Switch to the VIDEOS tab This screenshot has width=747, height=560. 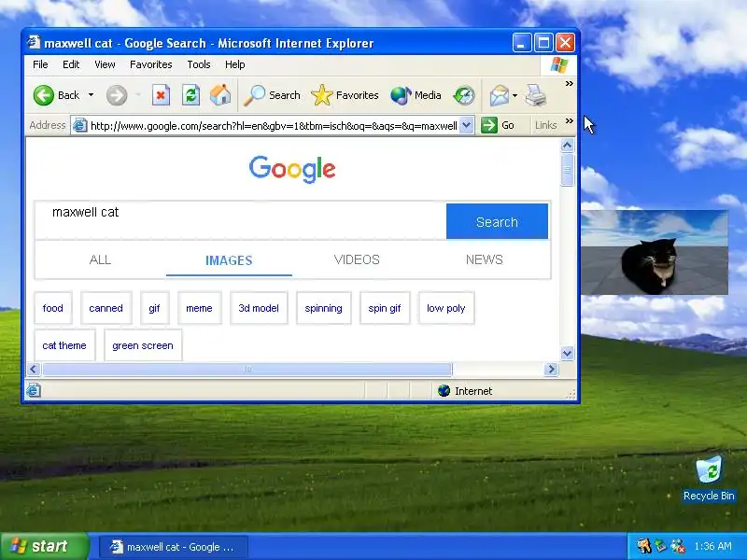357,259
